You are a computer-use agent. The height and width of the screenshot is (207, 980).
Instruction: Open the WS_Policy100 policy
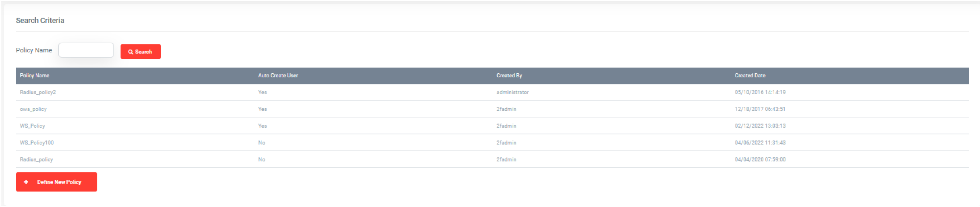pyautogui.click(x=37, y=143)
